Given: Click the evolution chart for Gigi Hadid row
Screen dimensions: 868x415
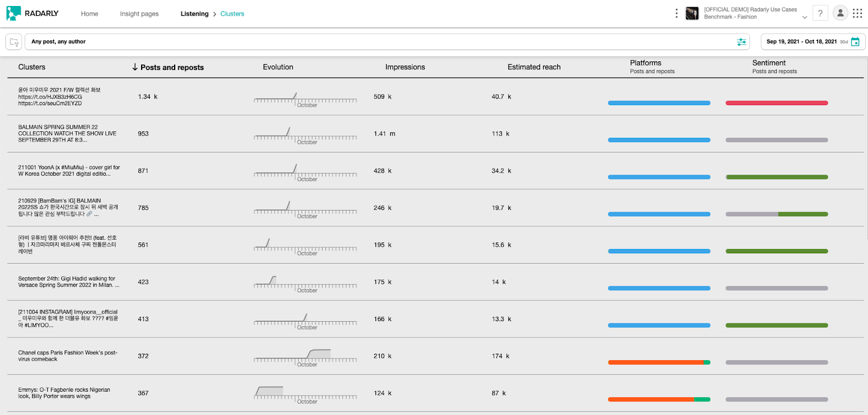Looking at the screenshot, I should point(305,283).
